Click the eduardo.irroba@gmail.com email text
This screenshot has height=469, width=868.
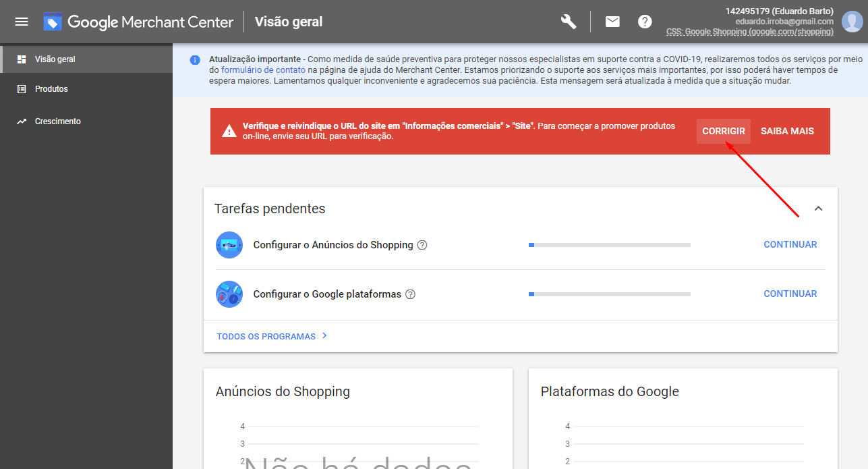pyautogui.click(x=784, y=22)
